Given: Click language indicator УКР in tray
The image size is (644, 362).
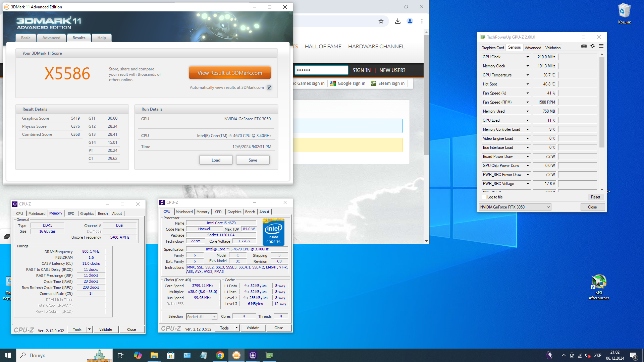Looking at the screenshot, I should (x=598, y=355).
